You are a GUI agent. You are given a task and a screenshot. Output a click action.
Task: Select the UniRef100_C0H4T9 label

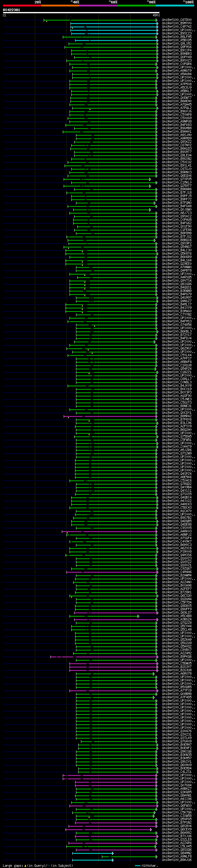[x=176, y=446]
